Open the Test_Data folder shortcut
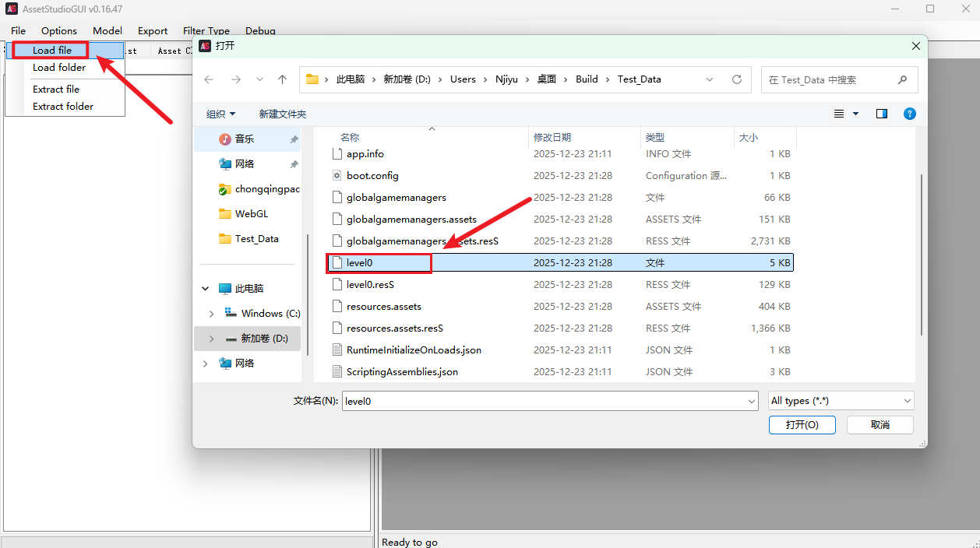The width and height of the screenshot is (980, 548). click(x=256, y=238)
